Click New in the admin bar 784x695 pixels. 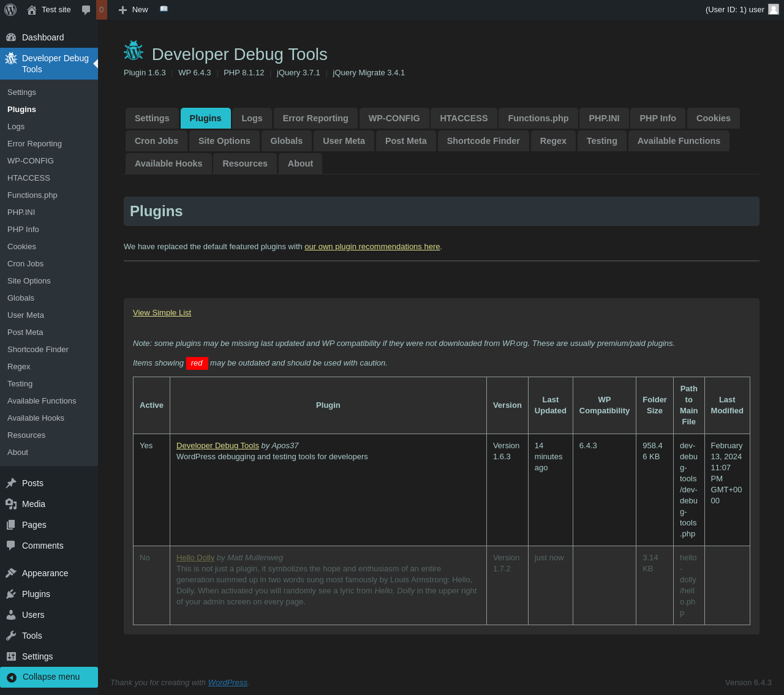coord(134,10)
